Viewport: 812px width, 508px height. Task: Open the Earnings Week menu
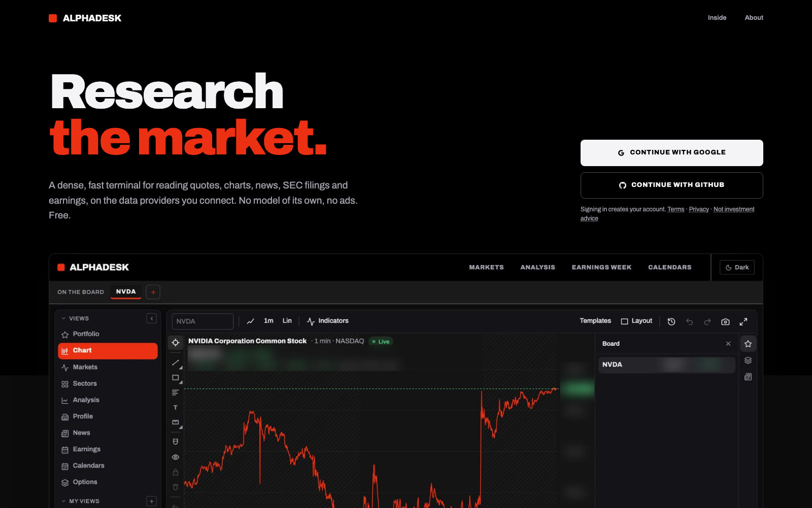point(601,267)
